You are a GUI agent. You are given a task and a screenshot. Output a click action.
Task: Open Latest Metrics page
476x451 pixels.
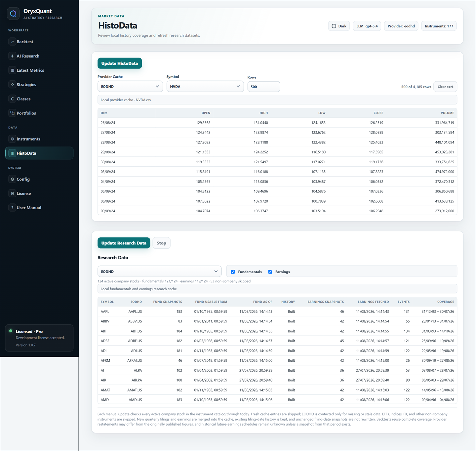pyautogui.click(x=39, y=70)
